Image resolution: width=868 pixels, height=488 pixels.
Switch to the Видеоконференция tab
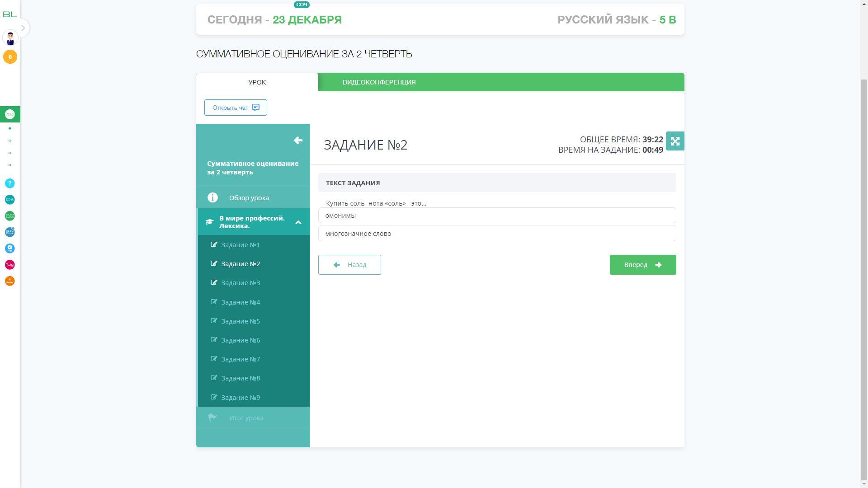[x=379, y=82]
